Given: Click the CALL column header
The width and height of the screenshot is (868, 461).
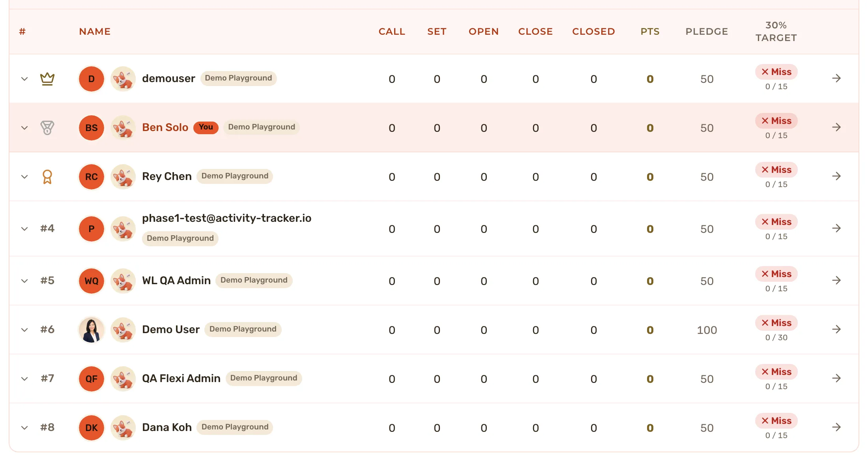Looking at the screenshot, I should pos(392,32).
